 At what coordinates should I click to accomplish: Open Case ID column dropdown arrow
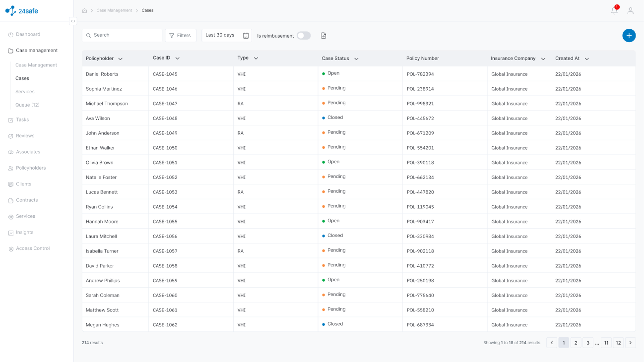click(177, 58)
